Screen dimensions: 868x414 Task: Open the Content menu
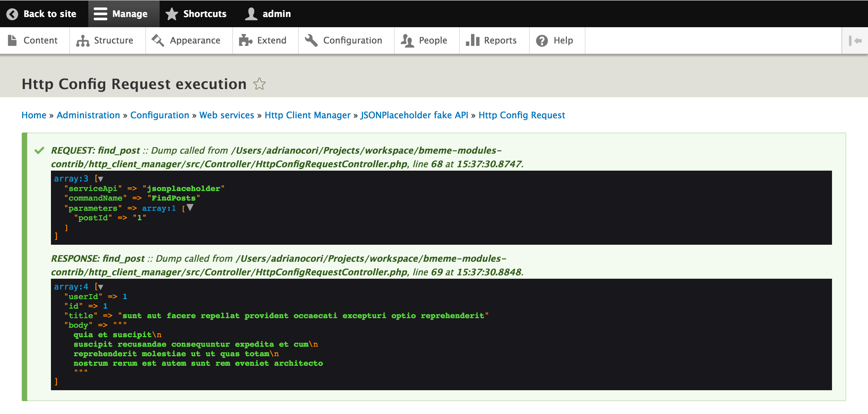coord(35,40)
